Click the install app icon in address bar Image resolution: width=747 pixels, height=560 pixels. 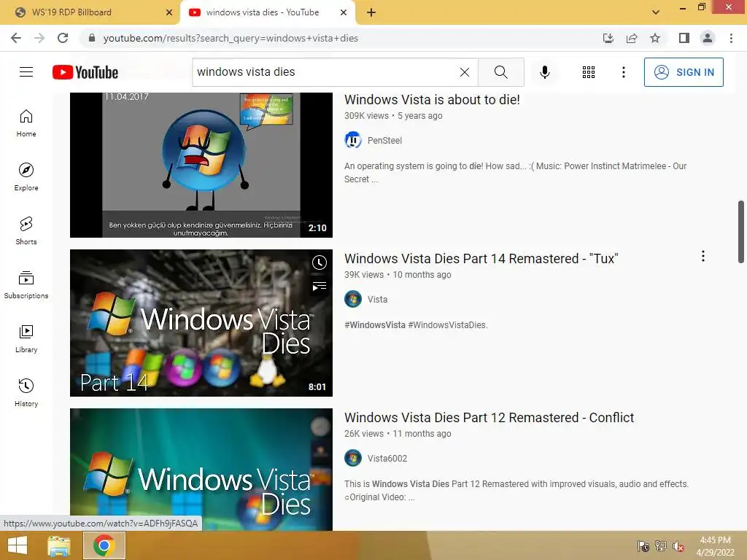coord(608,38)
